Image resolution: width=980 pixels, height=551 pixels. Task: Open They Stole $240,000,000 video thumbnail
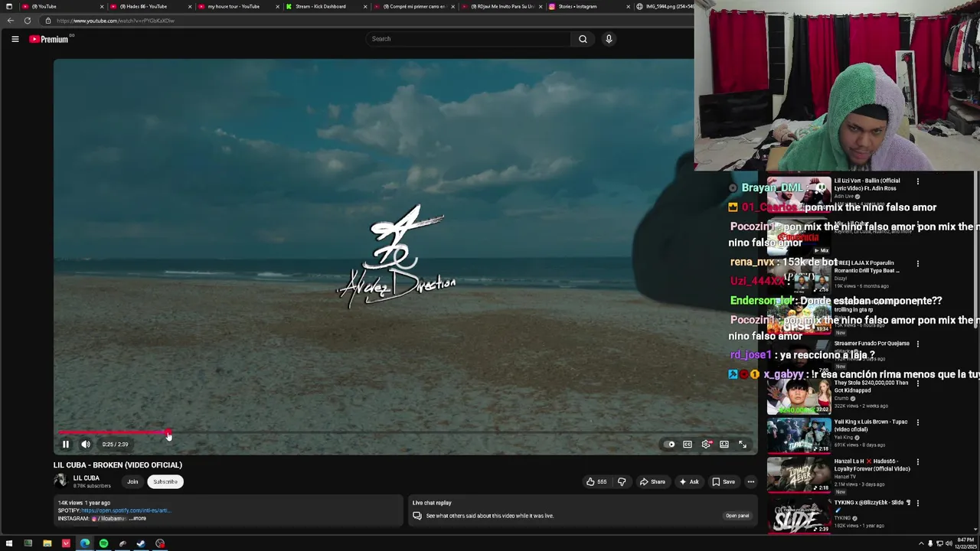click(x=799, y=396)
